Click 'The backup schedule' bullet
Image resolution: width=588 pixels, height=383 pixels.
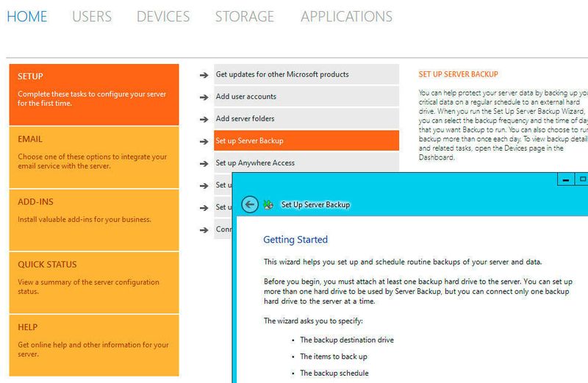click(x=334, y=373)
